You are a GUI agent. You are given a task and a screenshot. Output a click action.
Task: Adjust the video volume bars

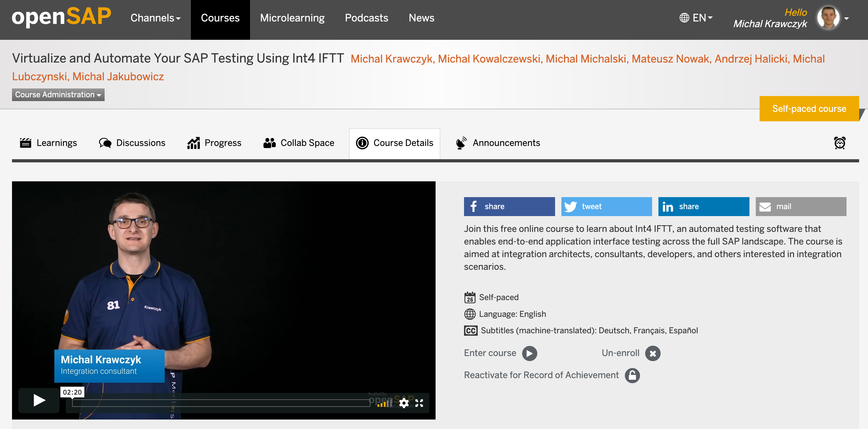pos(384,403)
